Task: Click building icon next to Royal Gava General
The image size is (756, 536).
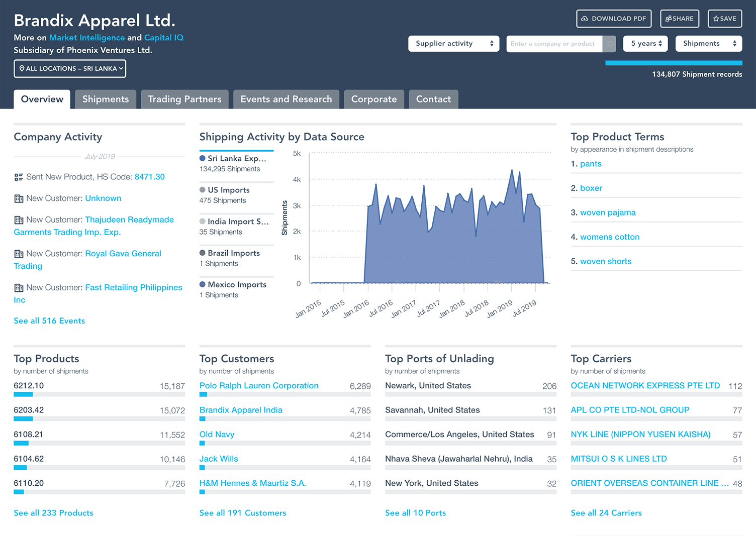Action: [19, 254]
